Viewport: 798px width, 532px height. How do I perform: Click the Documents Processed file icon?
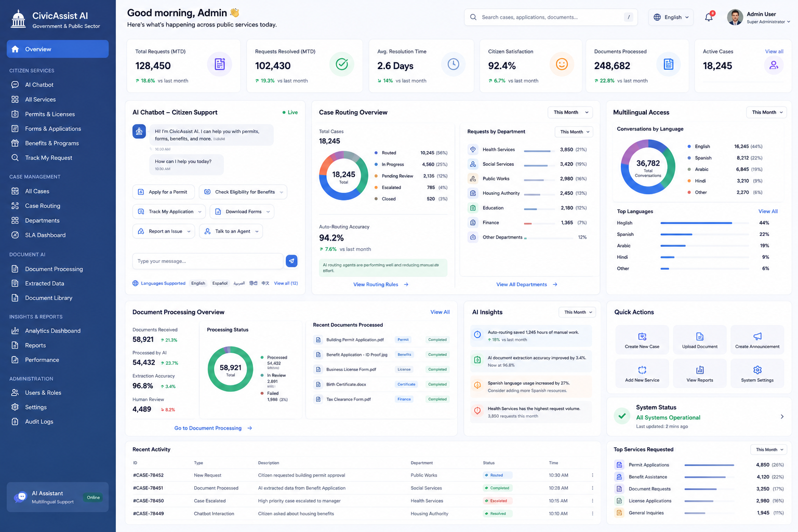pyautogui.click(x=669, y=64)
